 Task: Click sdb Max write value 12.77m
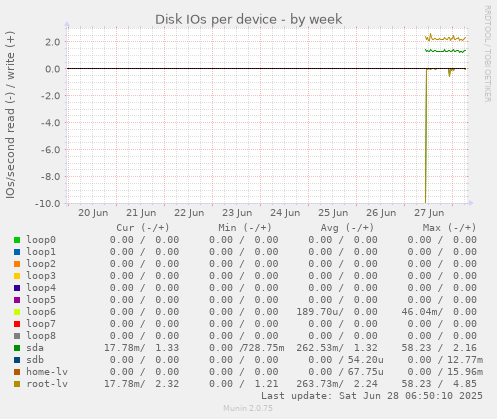point(465,360)
